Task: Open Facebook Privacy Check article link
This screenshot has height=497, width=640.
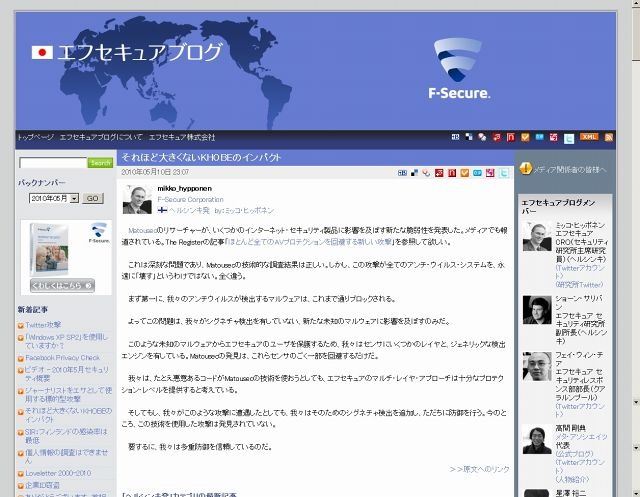Action: (62, 357)
